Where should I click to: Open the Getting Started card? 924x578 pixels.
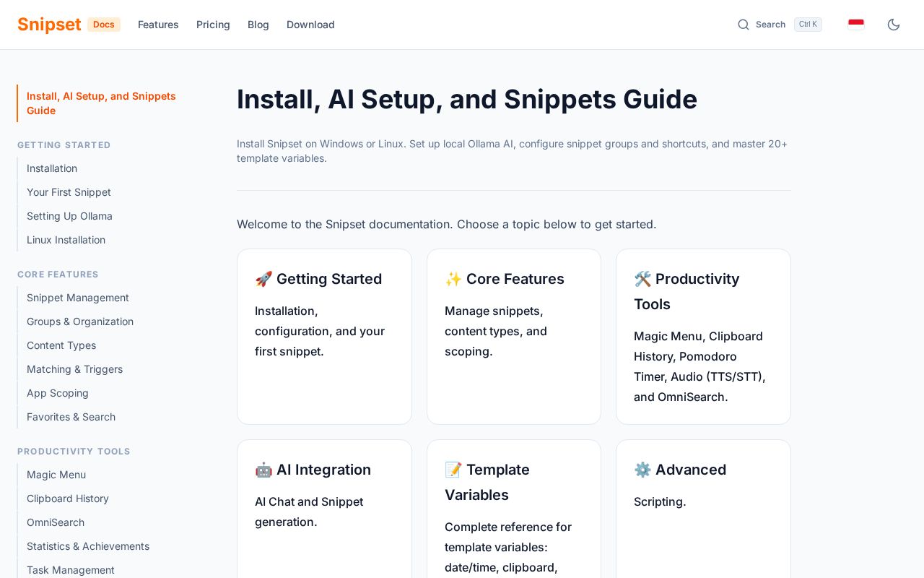[324, 337]
